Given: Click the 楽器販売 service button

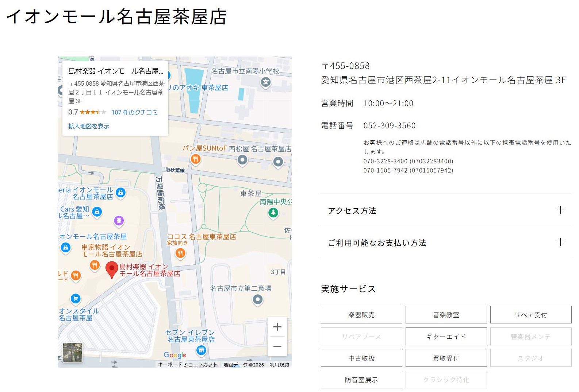Looking at the screenshot, I should coord(361,315).
